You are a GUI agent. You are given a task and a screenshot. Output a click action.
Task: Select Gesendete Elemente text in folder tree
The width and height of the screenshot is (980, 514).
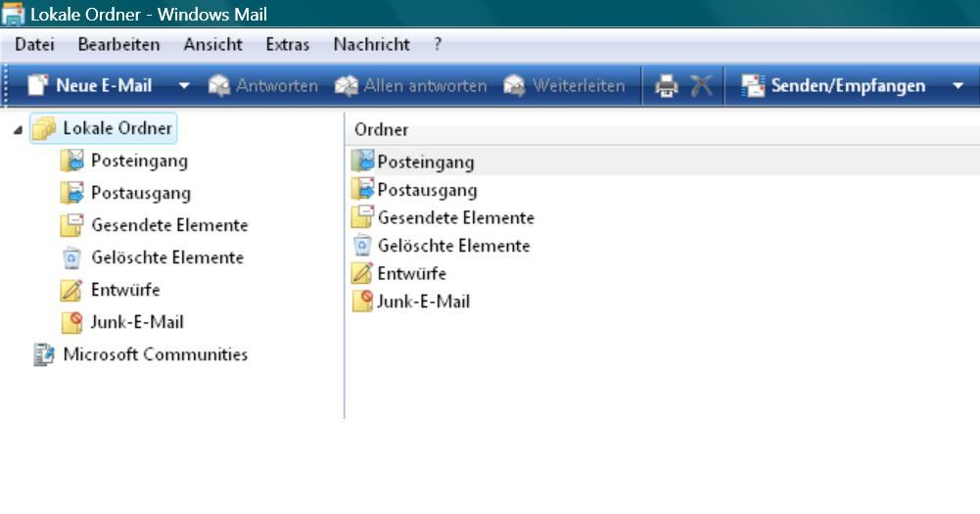pos(170,225)
